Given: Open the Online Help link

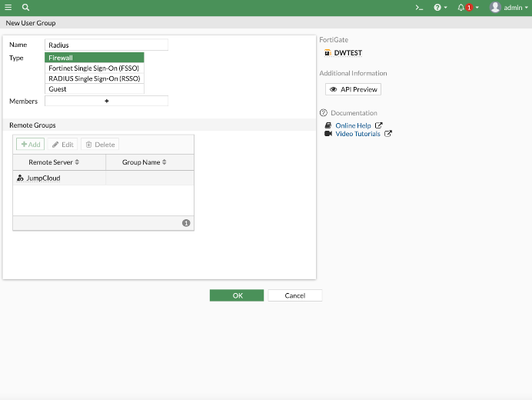Looking at the screenshot, I should [353, 125].
